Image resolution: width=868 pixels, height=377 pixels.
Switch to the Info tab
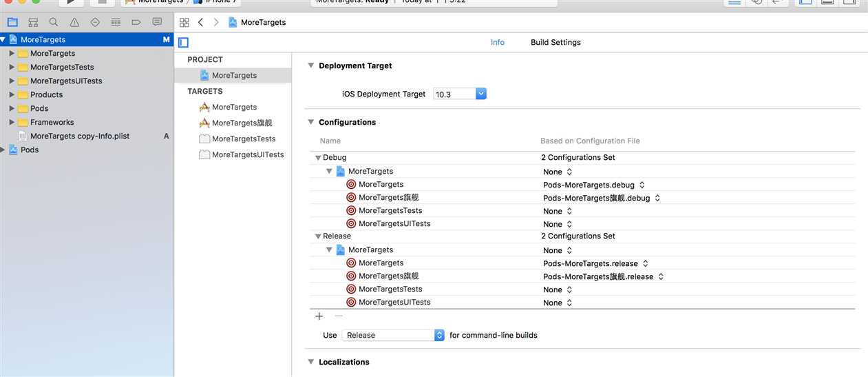pyautogui.click(x=498, y=42)
